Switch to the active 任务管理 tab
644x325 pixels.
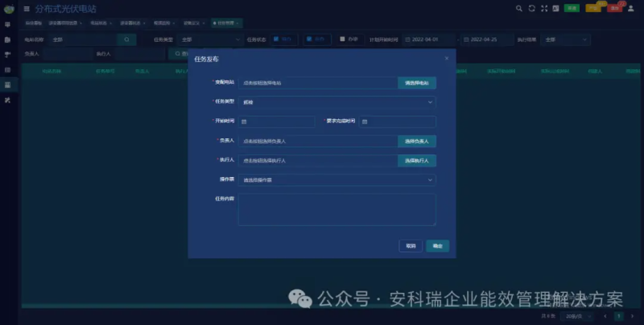[226, 23]
